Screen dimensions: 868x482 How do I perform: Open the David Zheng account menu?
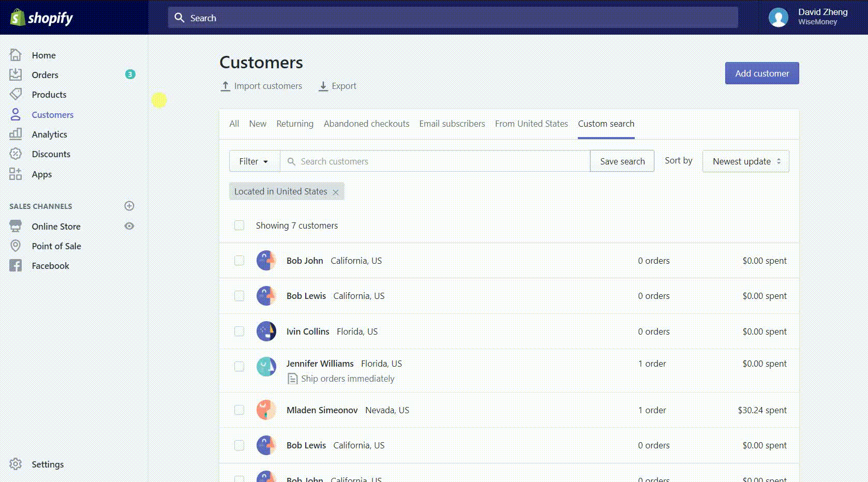(808, 17)
